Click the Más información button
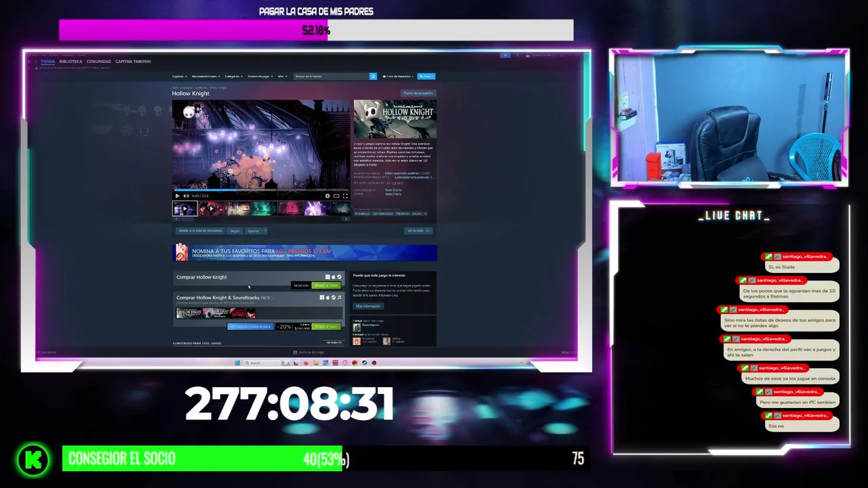 pyautogui.click(x=368, y=306)
